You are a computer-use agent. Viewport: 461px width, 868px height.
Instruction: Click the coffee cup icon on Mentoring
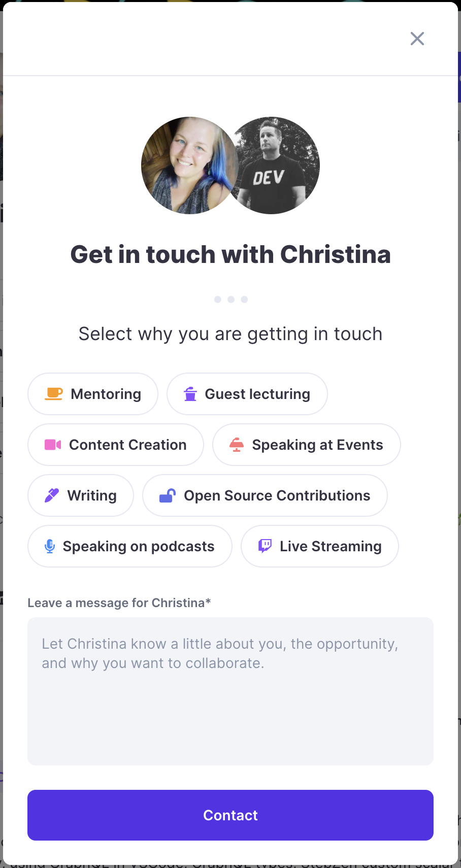[x=53, y=393]
